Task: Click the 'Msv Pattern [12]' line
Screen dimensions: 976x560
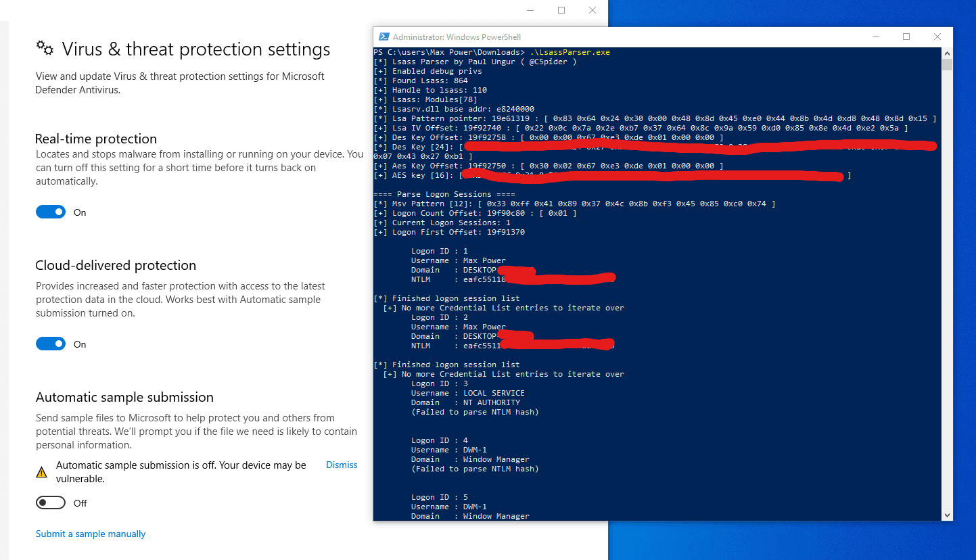Action: click(574, 204)
